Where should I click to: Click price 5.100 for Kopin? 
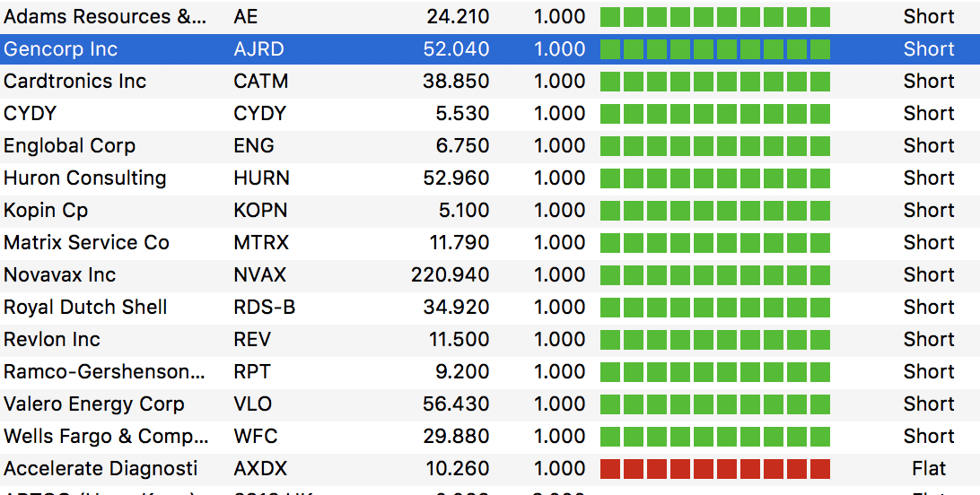464,211
